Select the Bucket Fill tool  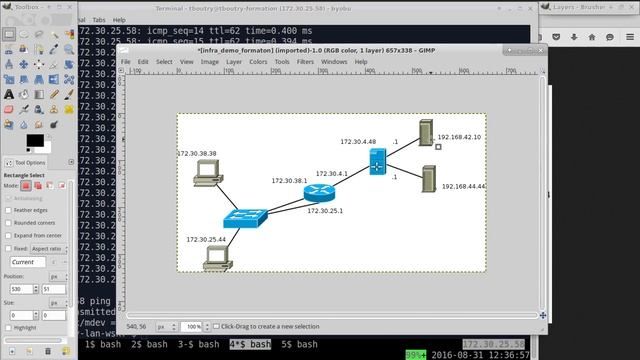click(x=24, y=95)
